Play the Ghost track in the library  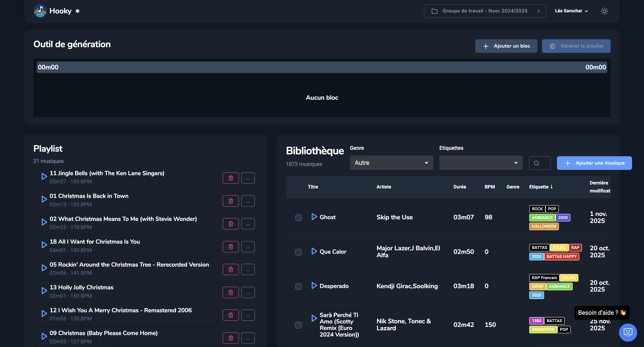(x=314, y=217)
